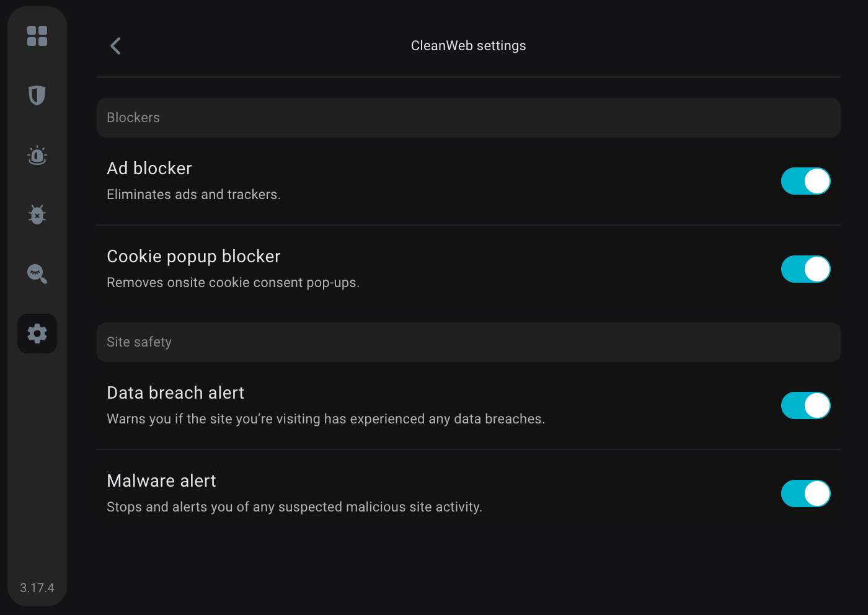Viewport: 868px width, 615px height.
Task: Switch off the Malware alert toggle
Action: tap(805, 493)
